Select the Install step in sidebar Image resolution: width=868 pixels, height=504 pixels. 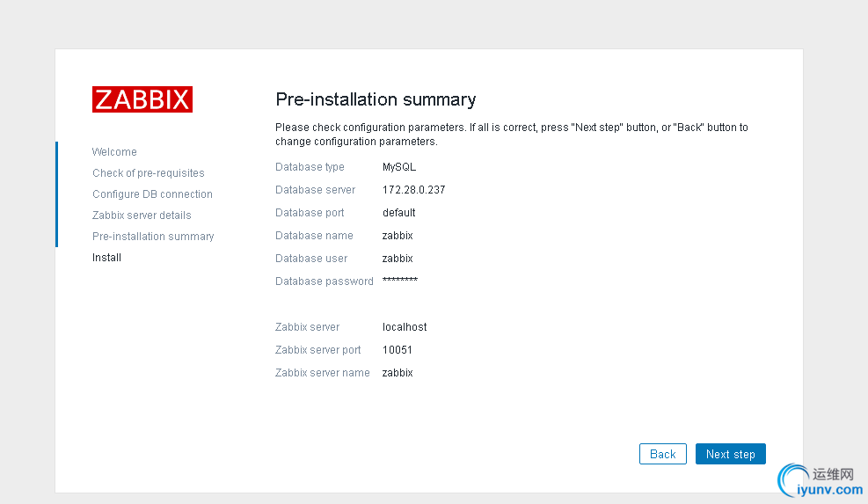[106, 258]
